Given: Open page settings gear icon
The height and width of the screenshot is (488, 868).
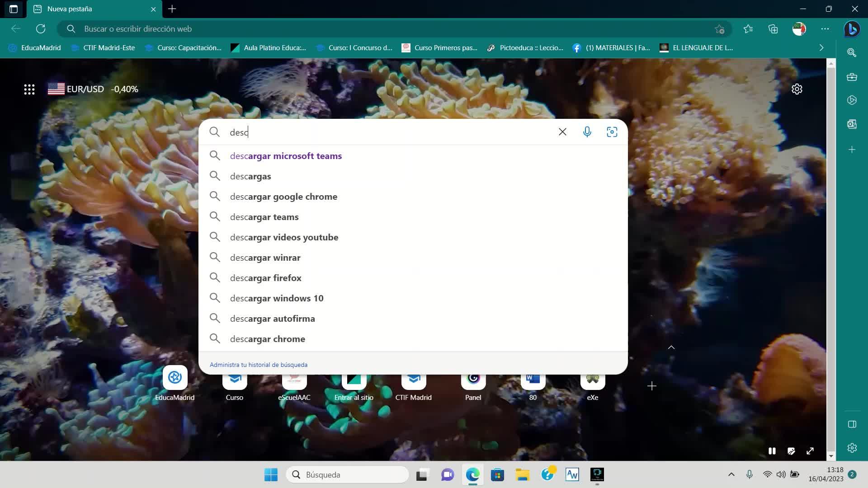Looking at the screenshot, I should tap(797, 89).
